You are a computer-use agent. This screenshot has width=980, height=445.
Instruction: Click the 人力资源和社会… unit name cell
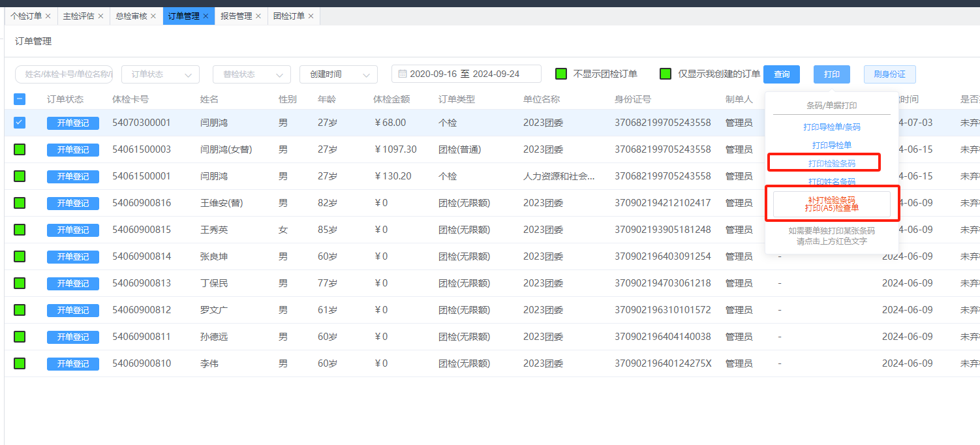tap(559, 176)
